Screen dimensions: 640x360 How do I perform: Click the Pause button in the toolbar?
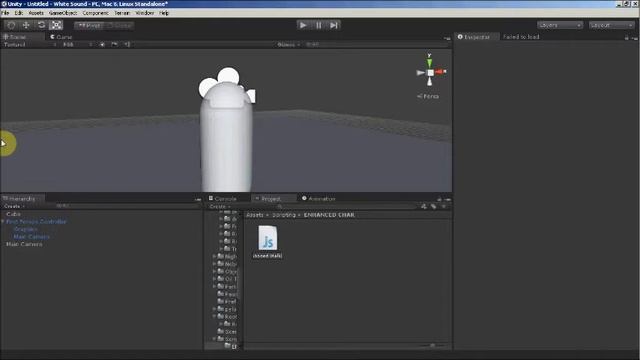coord(318,25)
